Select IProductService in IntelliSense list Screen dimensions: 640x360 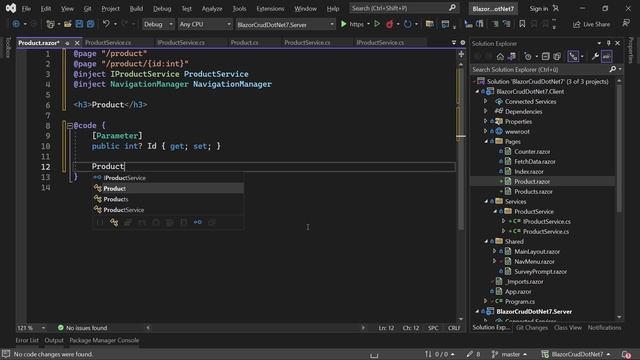168,178
